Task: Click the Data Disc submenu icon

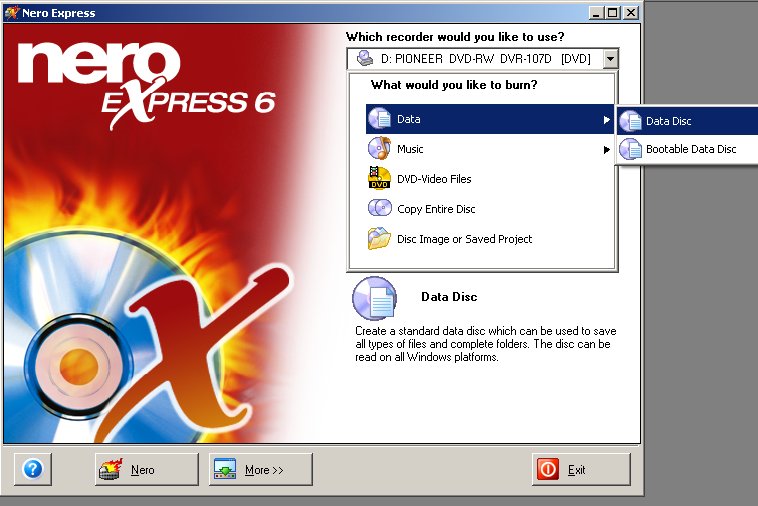Action: pos(631,121)
